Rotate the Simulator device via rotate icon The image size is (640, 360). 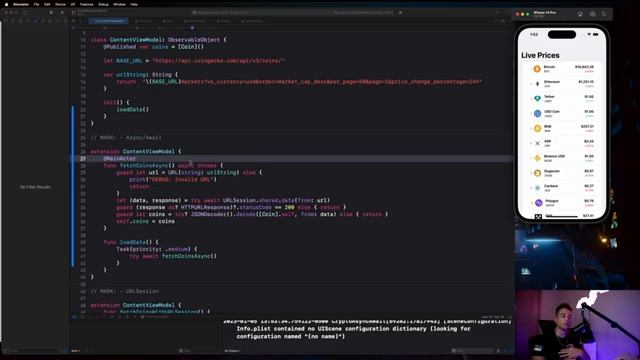click(x=604, y=14)
